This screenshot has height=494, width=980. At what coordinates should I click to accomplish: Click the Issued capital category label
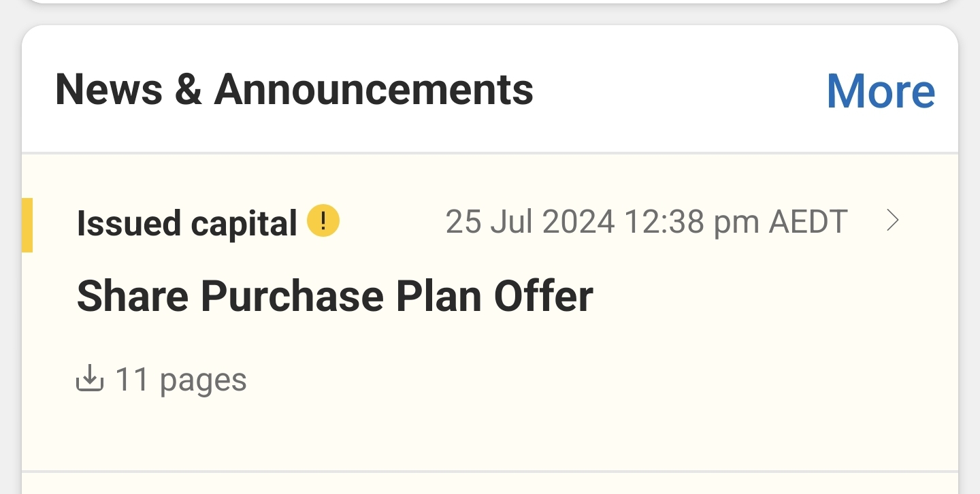pyautogui.click(x=187, y=223)
